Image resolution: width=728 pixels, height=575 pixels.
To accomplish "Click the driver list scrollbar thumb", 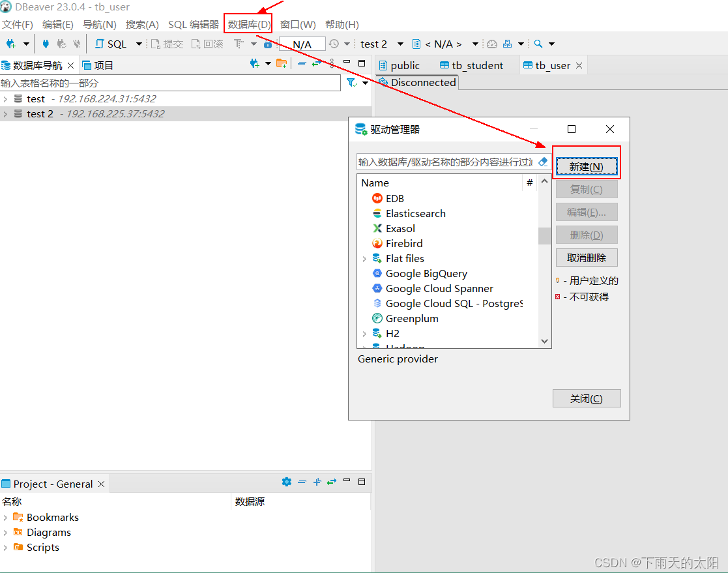I will point(544,236).
